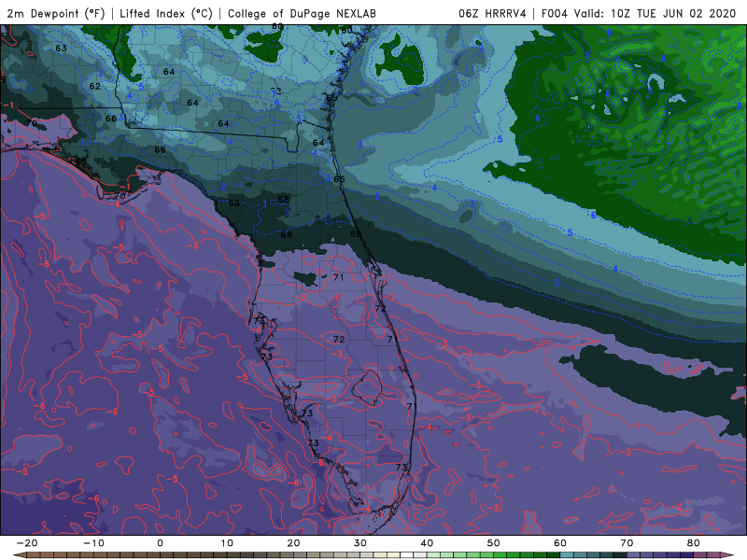Click the "70" label on the color scale

pyautogui.click(x=627, y=543)
